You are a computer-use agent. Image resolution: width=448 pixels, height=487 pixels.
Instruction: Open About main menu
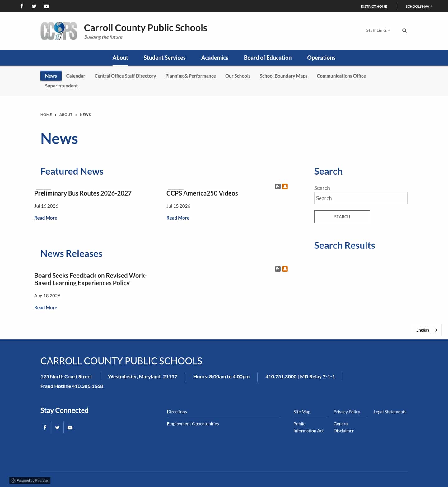click(x=120, y=58)
